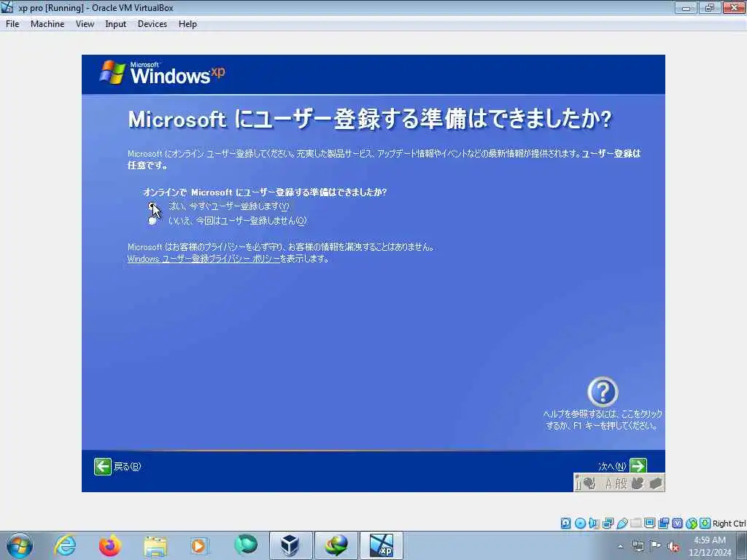Open the Devices menu
The width and height of the screenshot is (747, 560).
point(152,24)
